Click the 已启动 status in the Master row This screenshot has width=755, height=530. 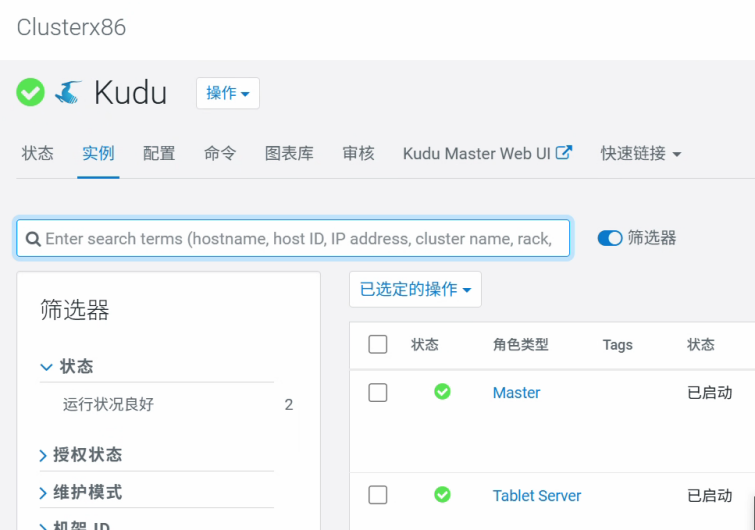click(x=710, y=393)
